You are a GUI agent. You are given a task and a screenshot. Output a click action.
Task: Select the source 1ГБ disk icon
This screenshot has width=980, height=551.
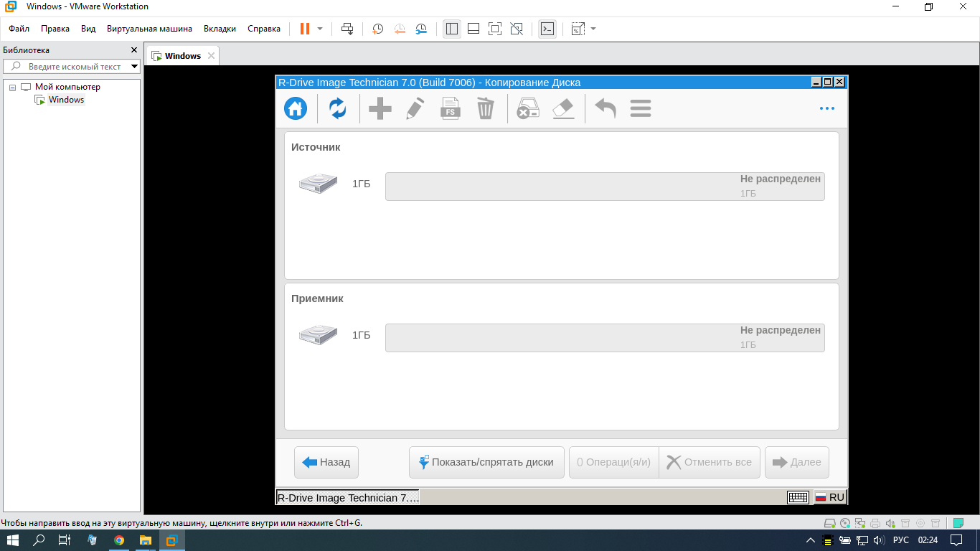point(318,184)
